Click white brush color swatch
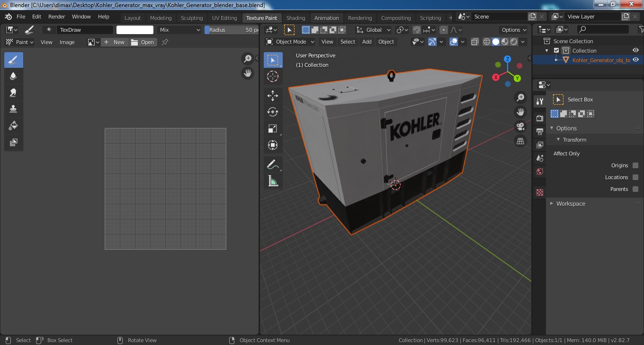The height and width of the screenshot is (345, 644). coord(135,30)
